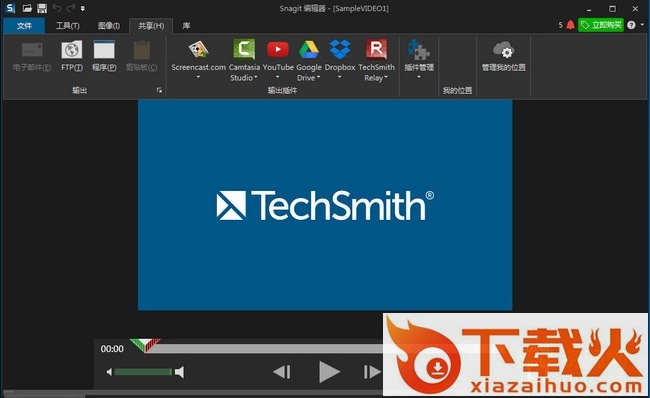This screenshot has width=650, height=398.
Task: Click the Screencast.com share icon
Action: (199, 50)
